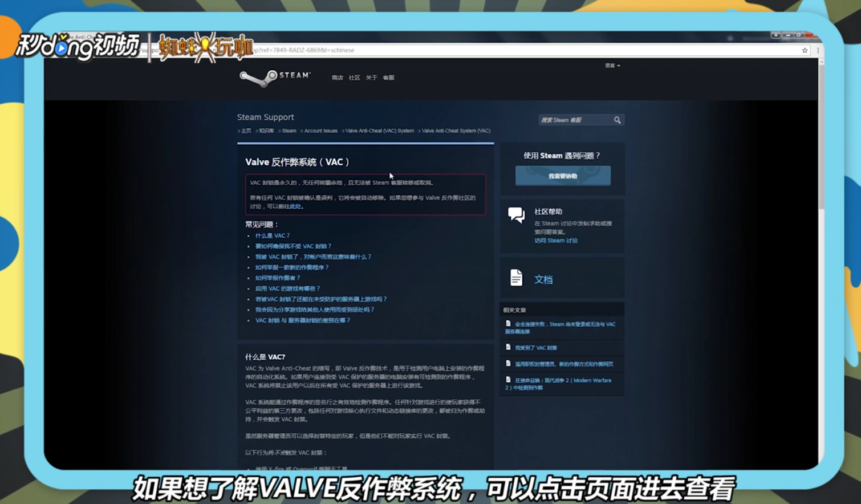This screenshot has height=504, width=861.
Task: Open the 什么是 VAC？ question link
Action: (272, 235)
